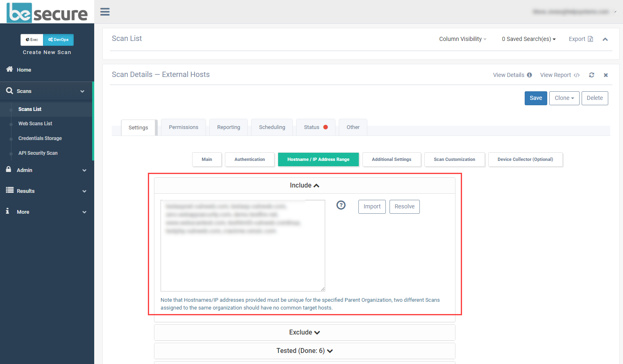Click the Resolve button
Image resolution: width=623 pixels, height=364 pixels.
[x=405, y=207]
